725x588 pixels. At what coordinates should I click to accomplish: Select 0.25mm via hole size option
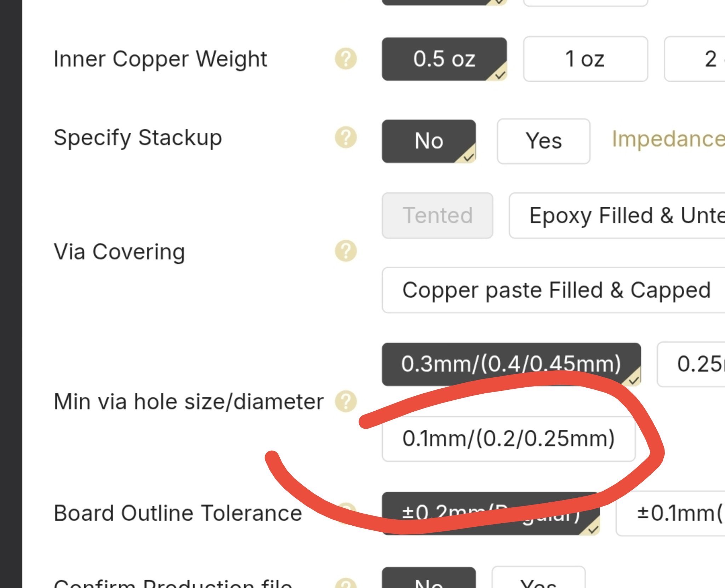click(x=691, y=364)
